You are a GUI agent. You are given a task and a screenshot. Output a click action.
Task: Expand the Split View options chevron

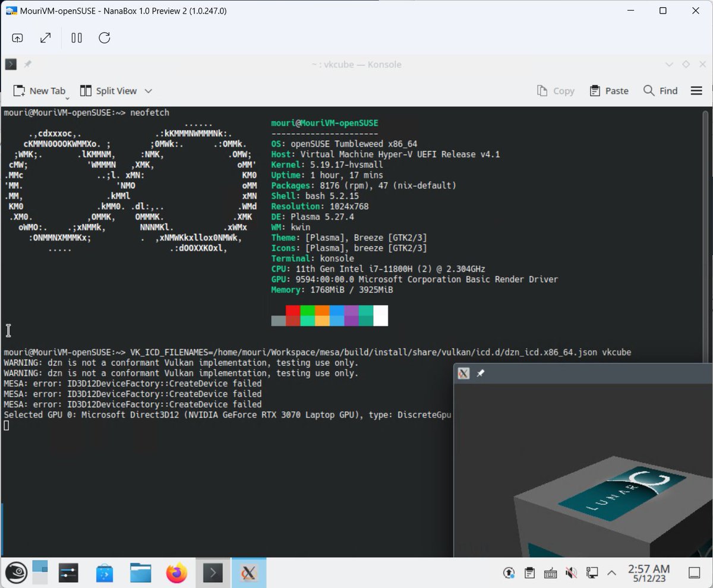[x=147, y=90]
